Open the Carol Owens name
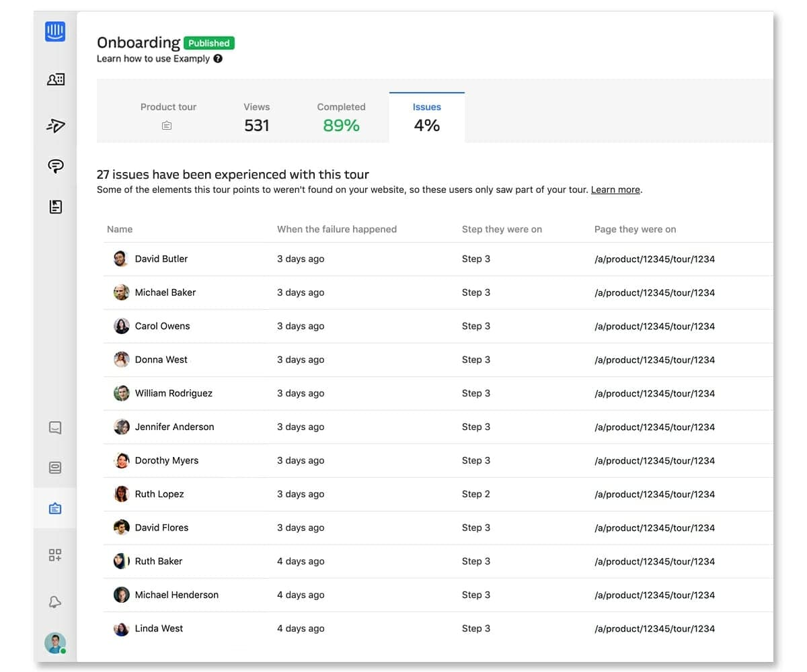Screen dimensions: 807x672 [163, 326]
